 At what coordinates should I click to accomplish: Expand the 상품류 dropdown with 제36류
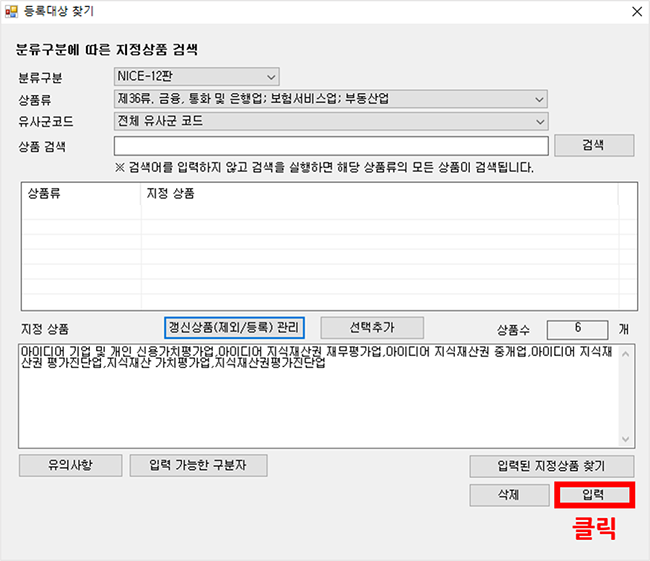330,99
